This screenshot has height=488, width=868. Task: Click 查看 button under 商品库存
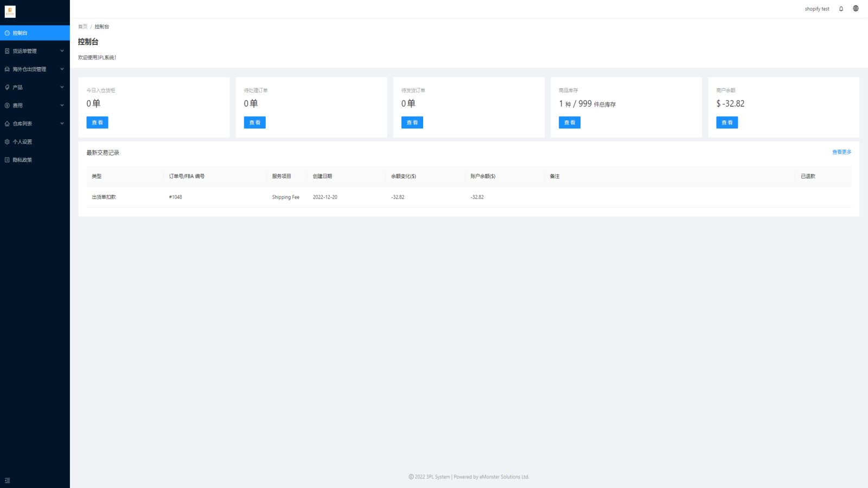pyautogui.click(x=570, y=123)
